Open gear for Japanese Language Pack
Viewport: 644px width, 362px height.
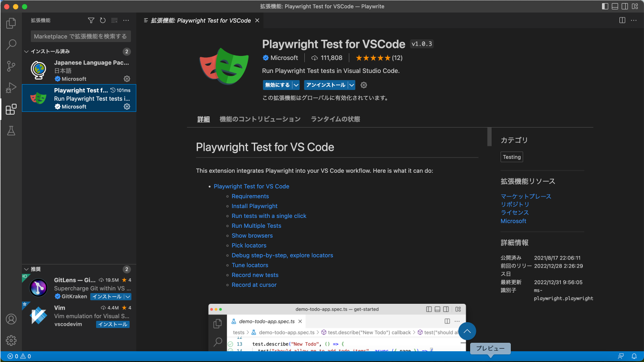127,79
